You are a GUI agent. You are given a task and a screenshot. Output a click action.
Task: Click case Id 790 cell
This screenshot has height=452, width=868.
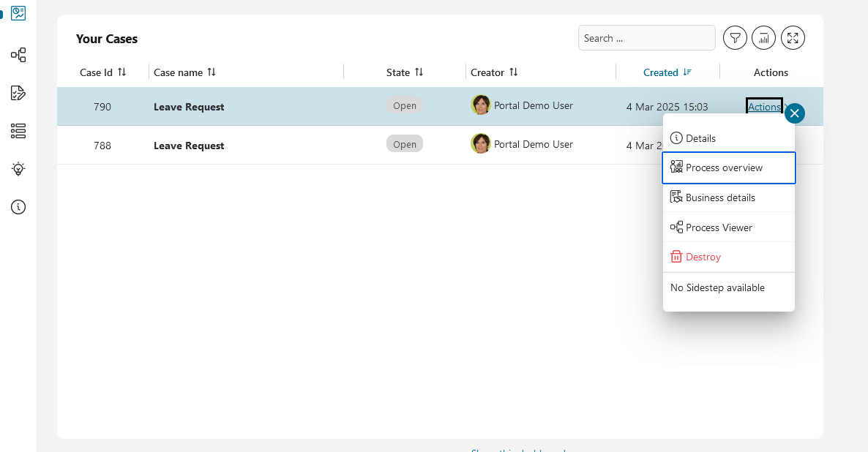(x=102, y=107)
